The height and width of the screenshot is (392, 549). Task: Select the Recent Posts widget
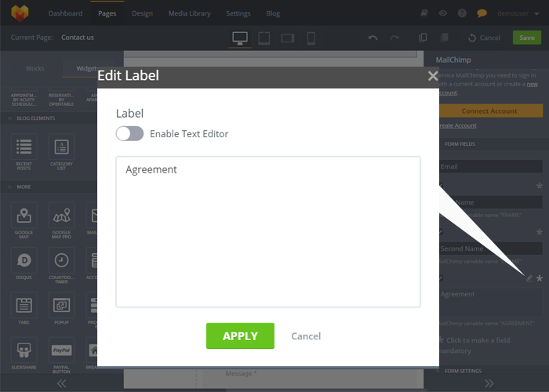coord(24,152)
